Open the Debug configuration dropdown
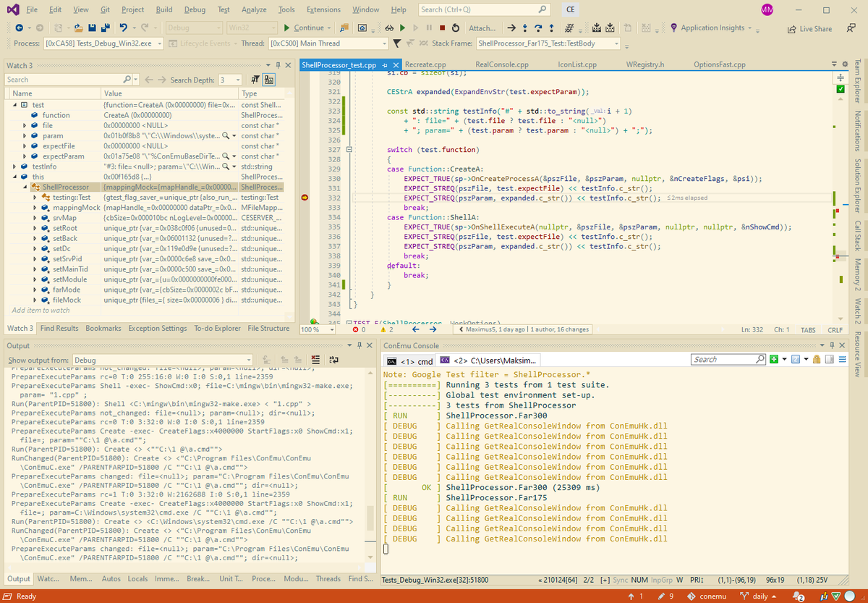This screenshot has height=603, width=868. [x=193, y=28]
